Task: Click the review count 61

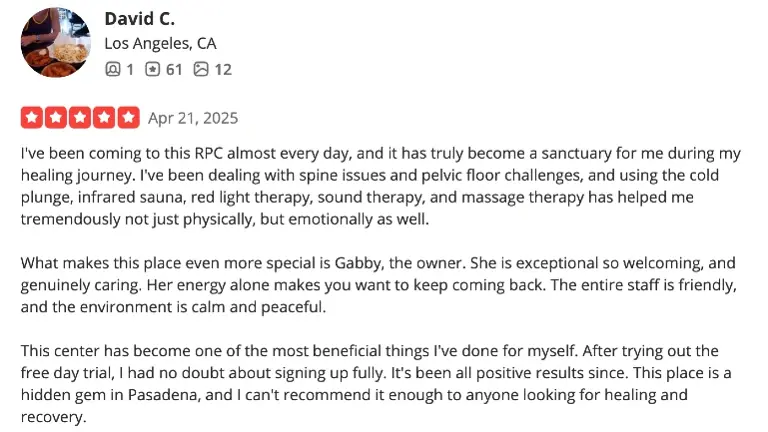Action: click(172, 69)
